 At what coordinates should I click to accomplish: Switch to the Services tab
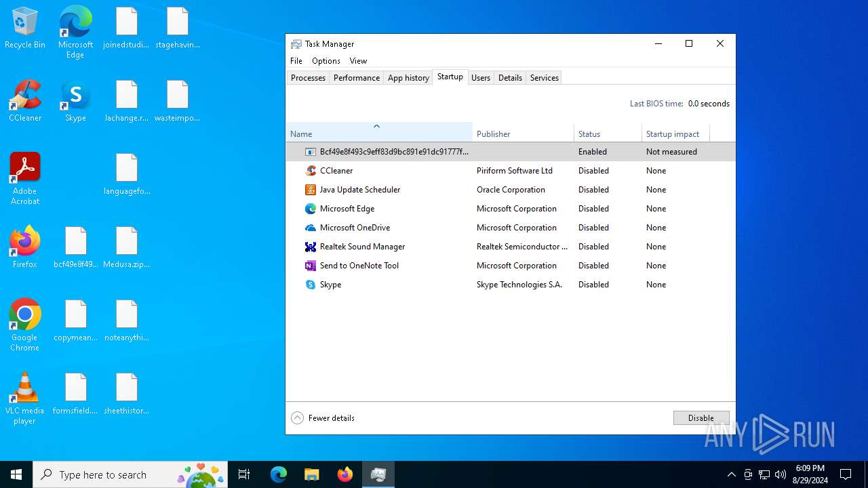pyautogui.click(x=545, y=78)
